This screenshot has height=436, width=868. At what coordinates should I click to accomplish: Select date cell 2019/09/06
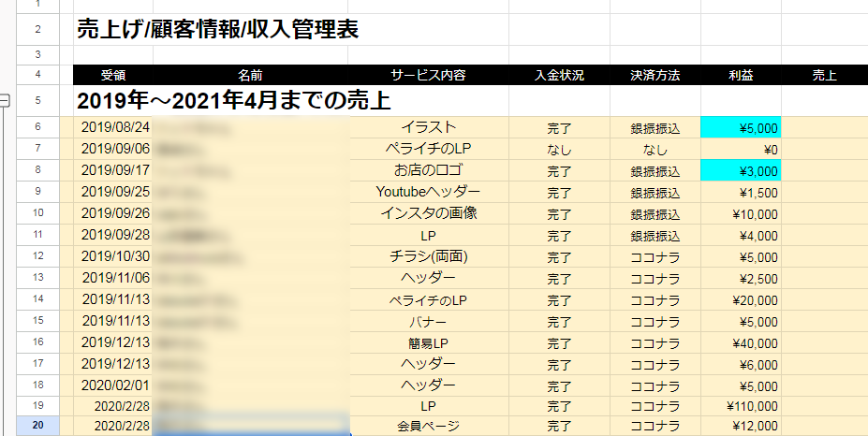click(x=113, y=149)
